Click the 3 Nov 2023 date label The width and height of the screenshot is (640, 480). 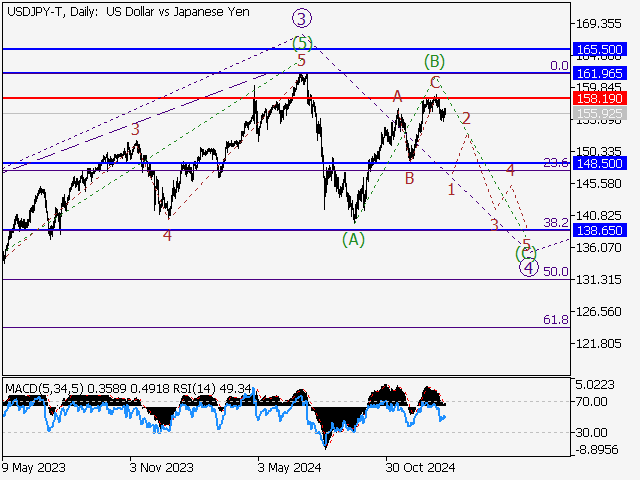(x=161, y=467)
